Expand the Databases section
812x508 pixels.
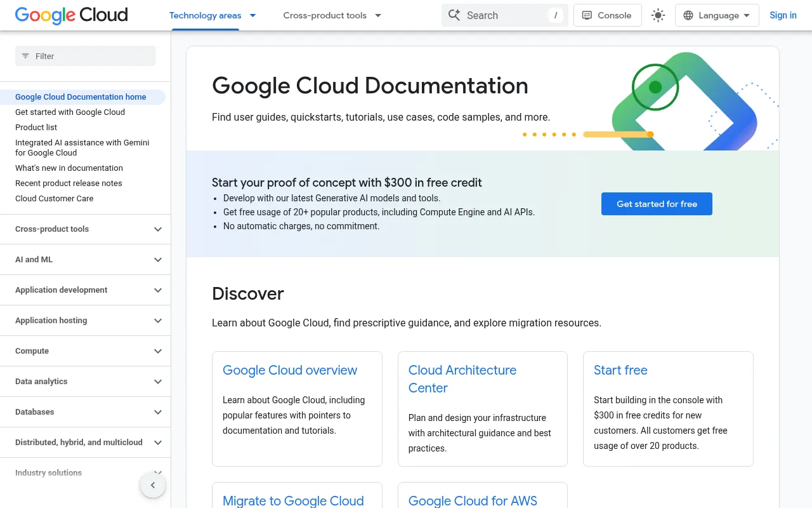[x=85, y=412]
